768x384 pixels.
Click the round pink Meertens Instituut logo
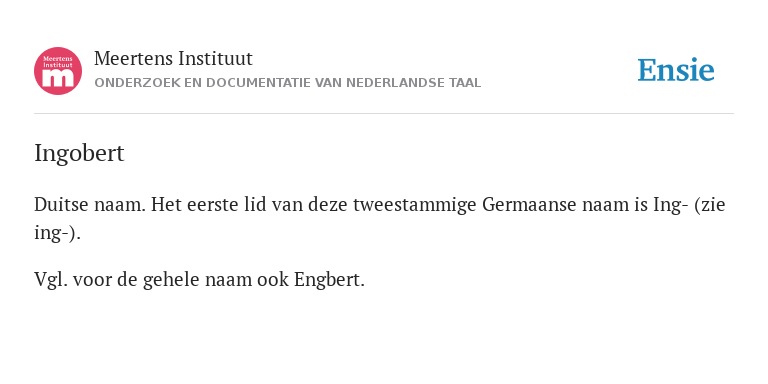click(x=58, y=71)
